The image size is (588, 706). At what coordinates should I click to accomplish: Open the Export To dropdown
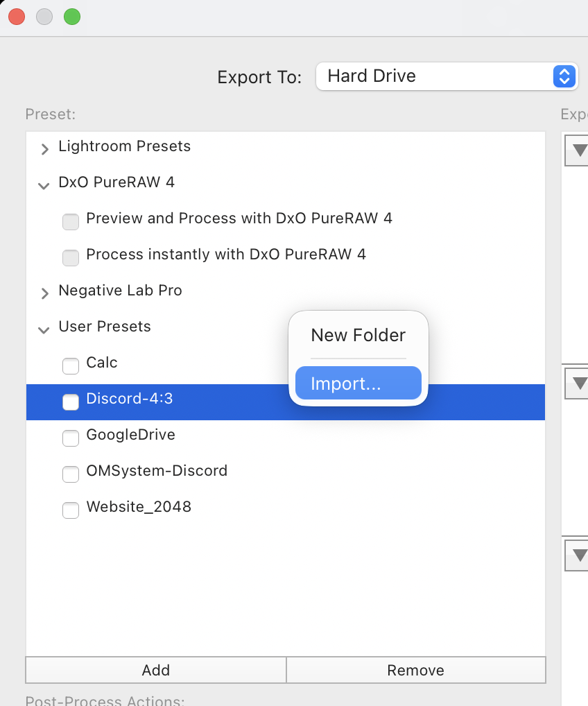pos(447,76)
